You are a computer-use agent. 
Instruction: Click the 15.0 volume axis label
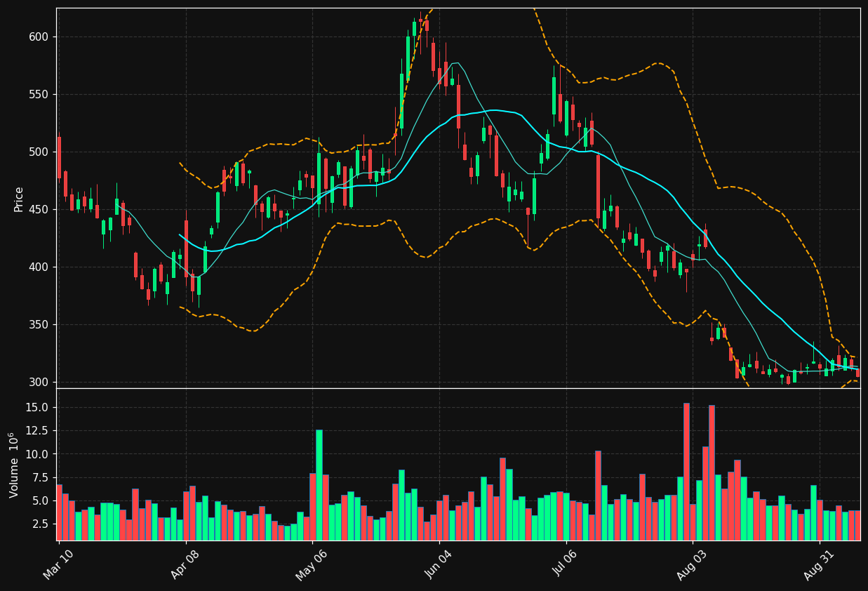pos(37,407)
